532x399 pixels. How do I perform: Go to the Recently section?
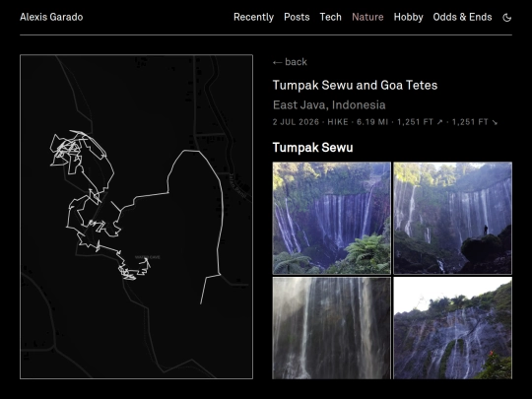pyautogui.click(x=253, y=17)
